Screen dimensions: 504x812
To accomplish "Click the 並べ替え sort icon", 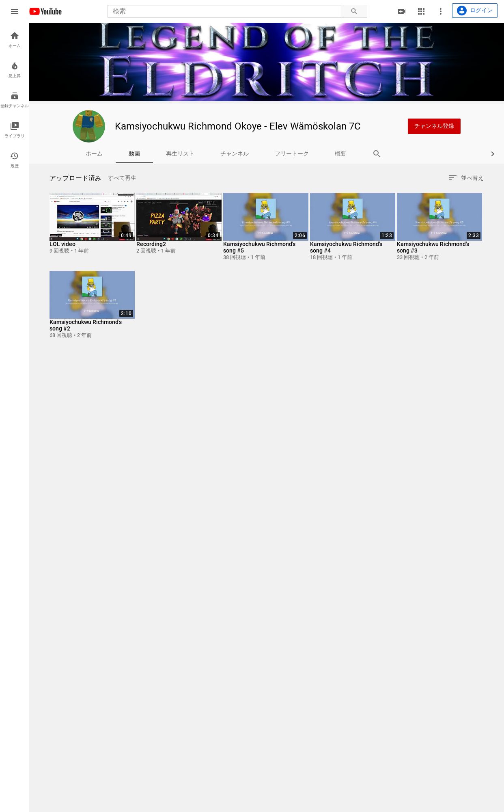I will pos(453,178).
